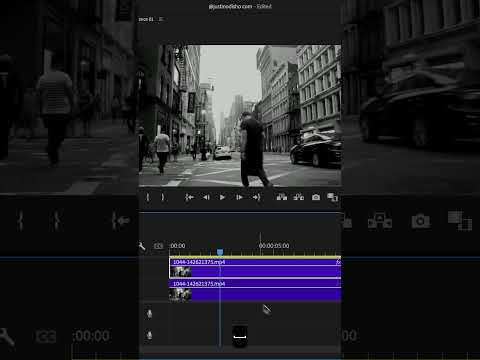Jump to the Out point

pyautogui.click(x=256, y=197)
